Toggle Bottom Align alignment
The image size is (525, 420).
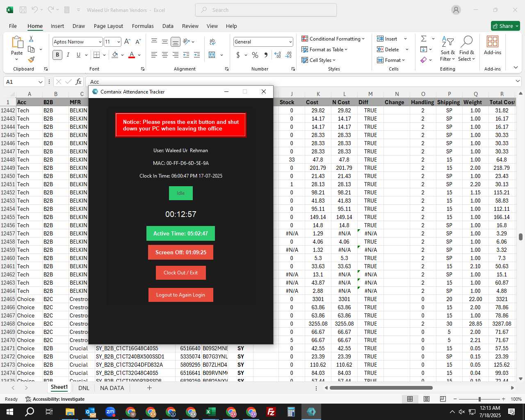pyautogui.click(x=176, y=42)
